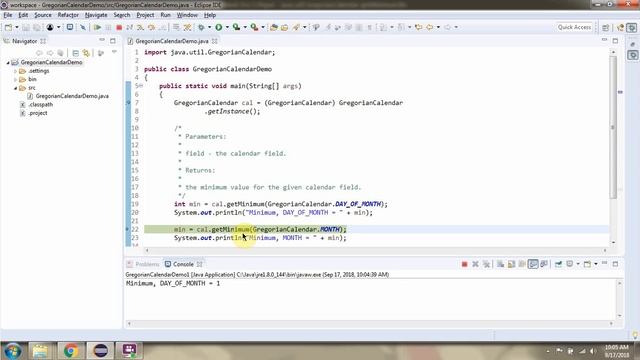The height and width of the screenshot is (360, 640).
Task: Click the console horizontal scrollbar right arrow
Action: (x=611, y=324)
